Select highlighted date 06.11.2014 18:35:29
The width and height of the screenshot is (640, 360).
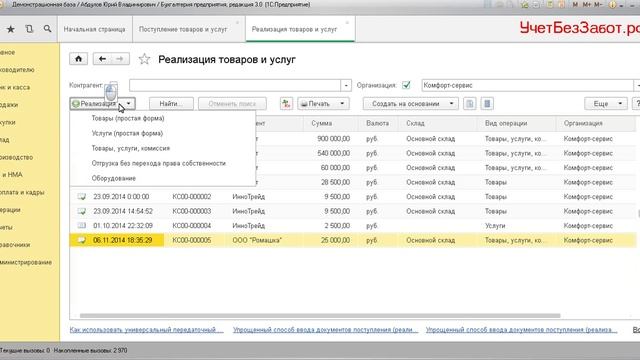pyautogui.click(x=123, y=240)
